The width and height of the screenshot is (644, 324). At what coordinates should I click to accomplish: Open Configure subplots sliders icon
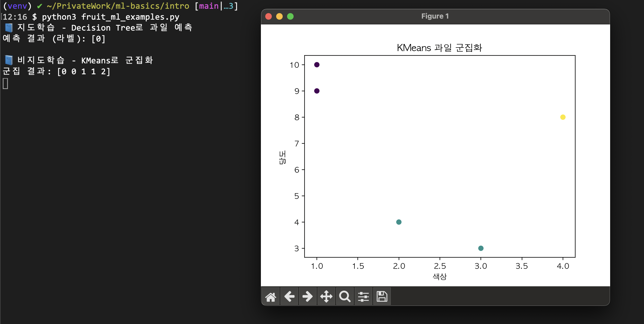click(x=363, y=296)
